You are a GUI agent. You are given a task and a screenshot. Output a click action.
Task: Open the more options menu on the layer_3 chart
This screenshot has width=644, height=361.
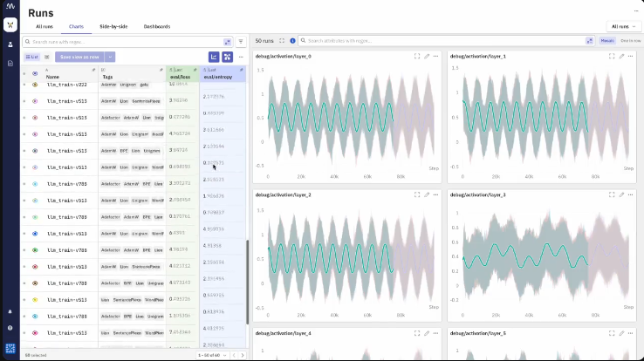[x=630, y=194]
